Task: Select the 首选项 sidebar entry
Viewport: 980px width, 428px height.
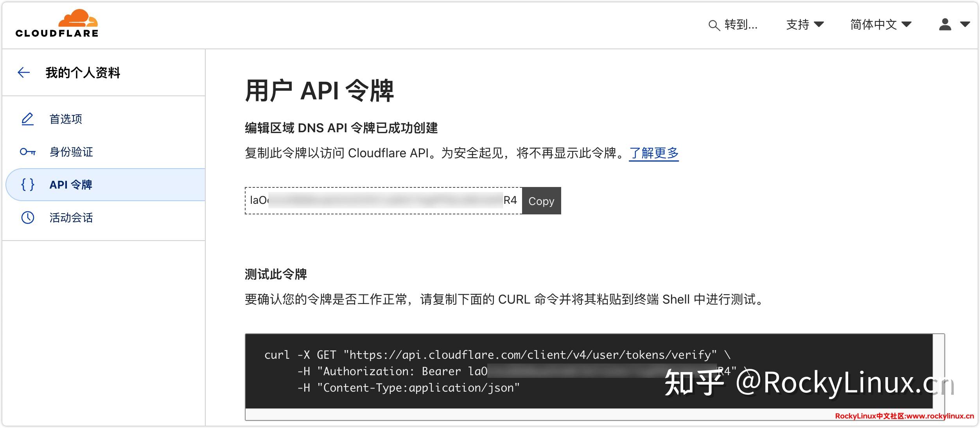Action: pyautogui.click(x=66, y=119)
